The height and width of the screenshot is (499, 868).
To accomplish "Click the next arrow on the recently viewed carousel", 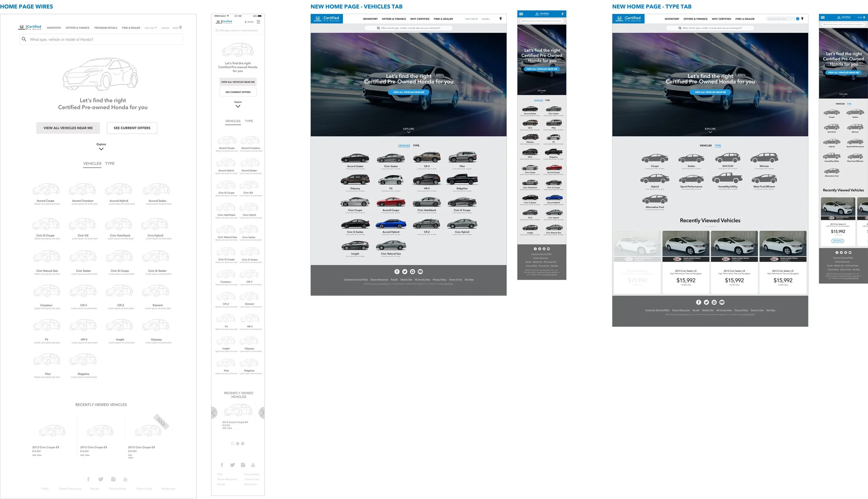I will tap(262, 413).
